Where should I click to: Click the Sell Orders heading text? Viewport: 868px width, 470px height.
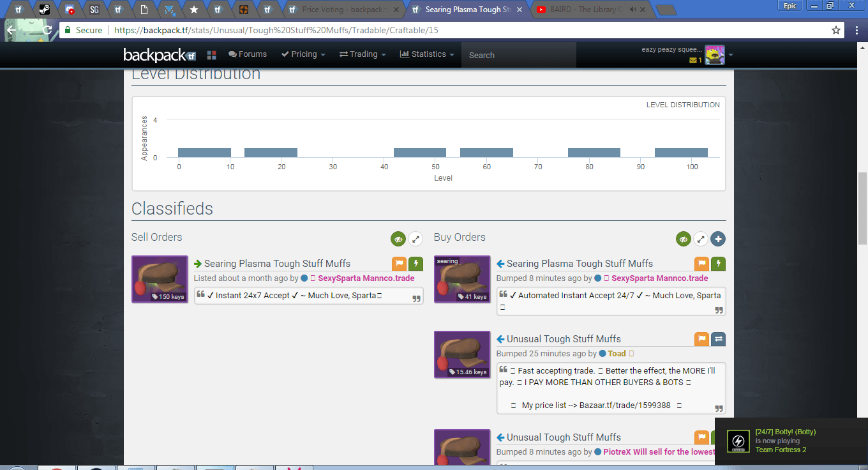click(x=157, y=237)
